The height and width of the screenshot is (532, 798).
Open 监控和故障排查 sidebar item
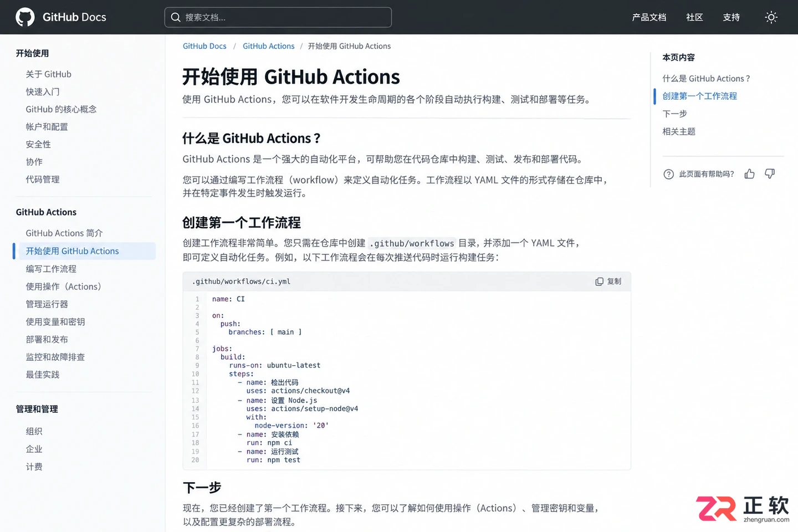tap(55, 357)
